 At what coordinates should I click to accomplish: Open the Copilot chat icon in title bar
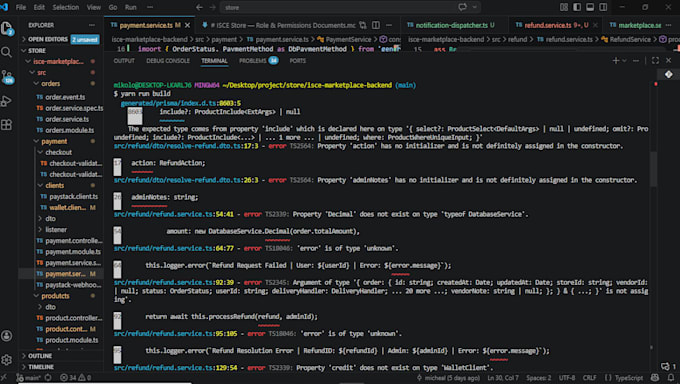point(463,7)
